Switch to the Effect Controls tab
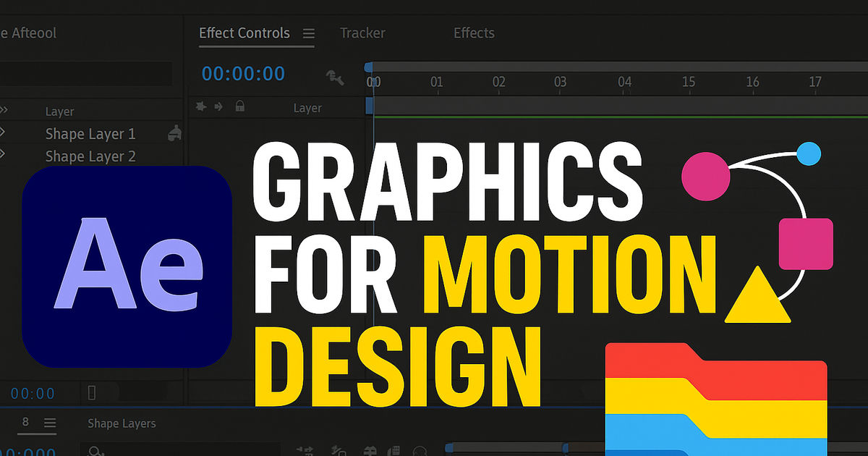 (244, 33)
